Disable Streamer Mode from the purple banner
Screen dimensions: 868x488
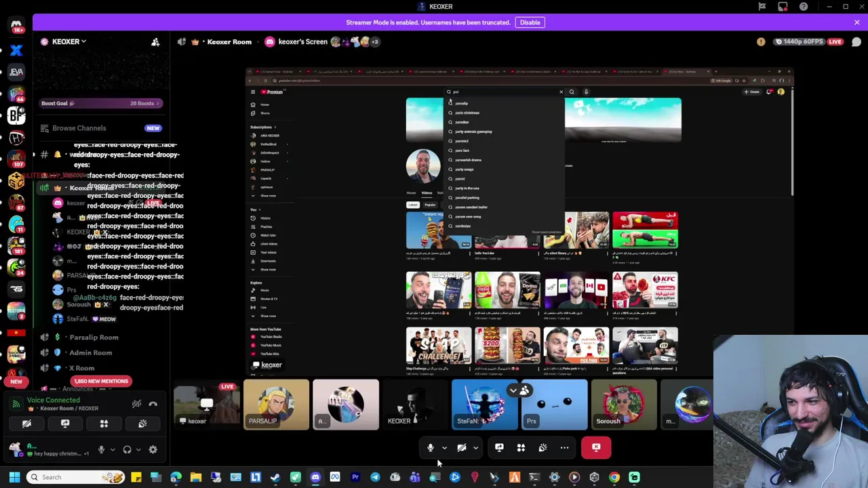pos(530,22)
